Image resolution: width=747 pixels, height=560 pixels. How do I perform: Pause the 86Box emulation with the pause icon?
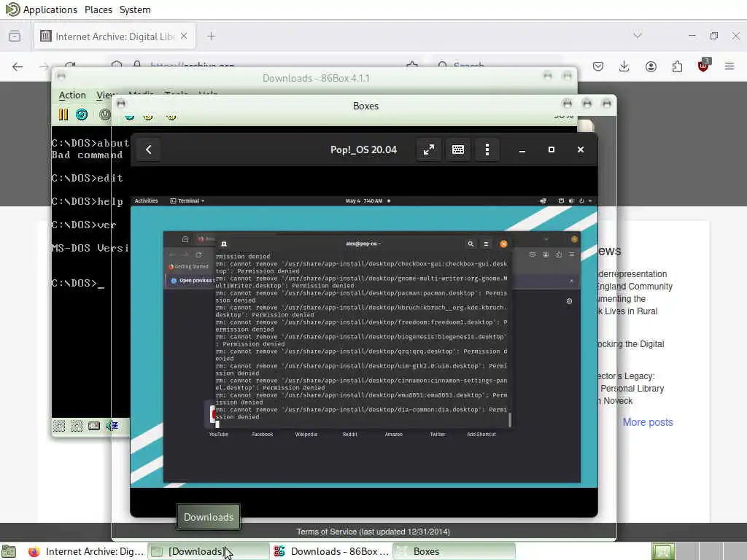point(63,114)
